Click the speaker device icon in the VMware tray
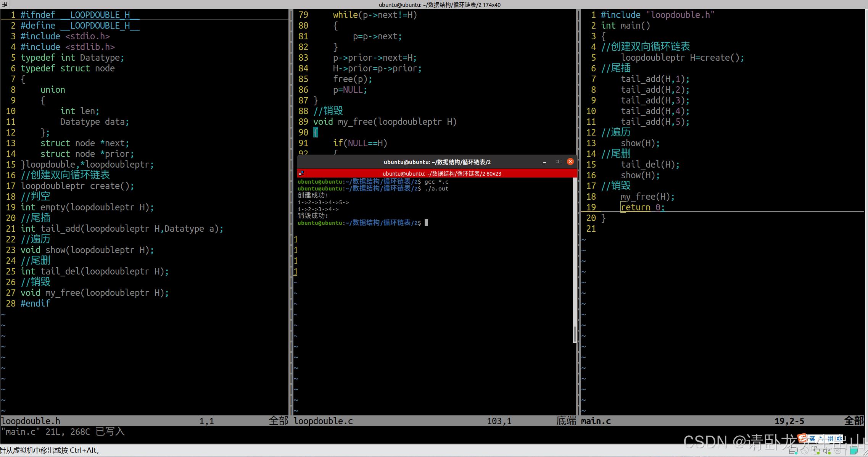Image resolution: width=868 pixels, height=457 pixels. coord(826,451)
